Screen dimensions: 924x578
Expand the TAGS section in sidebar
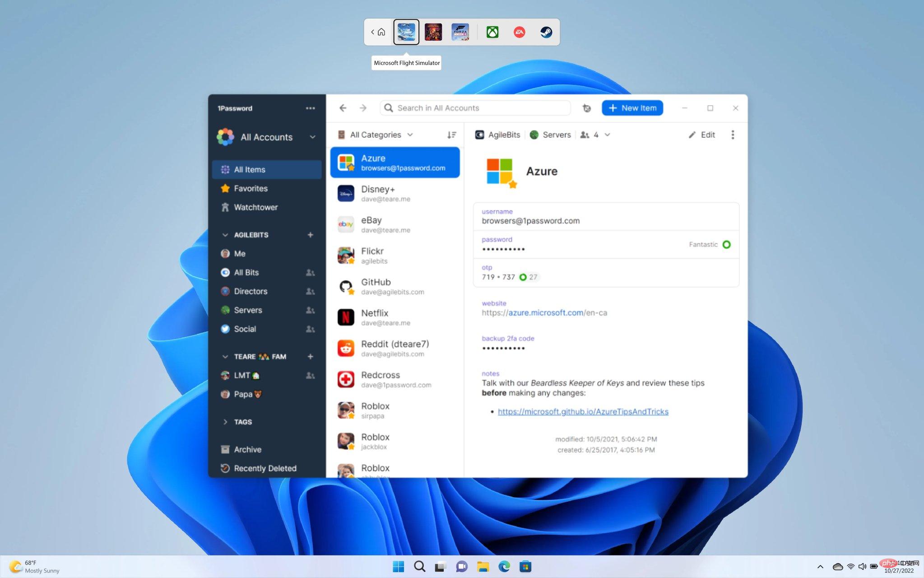[226, 421]
